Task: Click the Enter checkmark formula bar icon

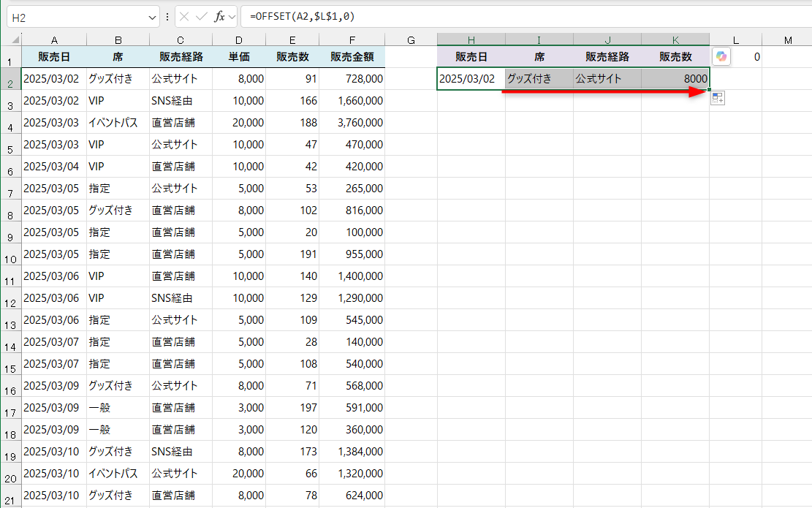Action: [x=202, y=17]
